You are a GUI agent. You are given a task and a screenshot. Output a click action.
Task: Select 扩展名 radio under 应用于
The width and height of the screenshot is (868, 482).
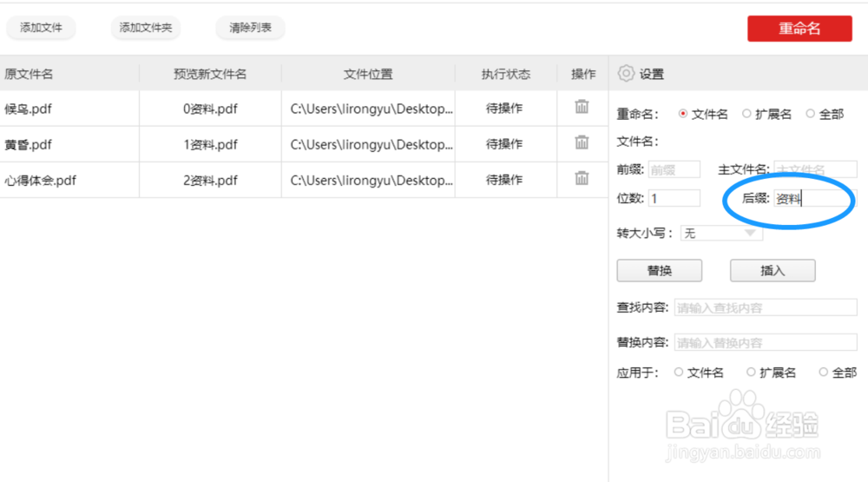click(751, 373)
